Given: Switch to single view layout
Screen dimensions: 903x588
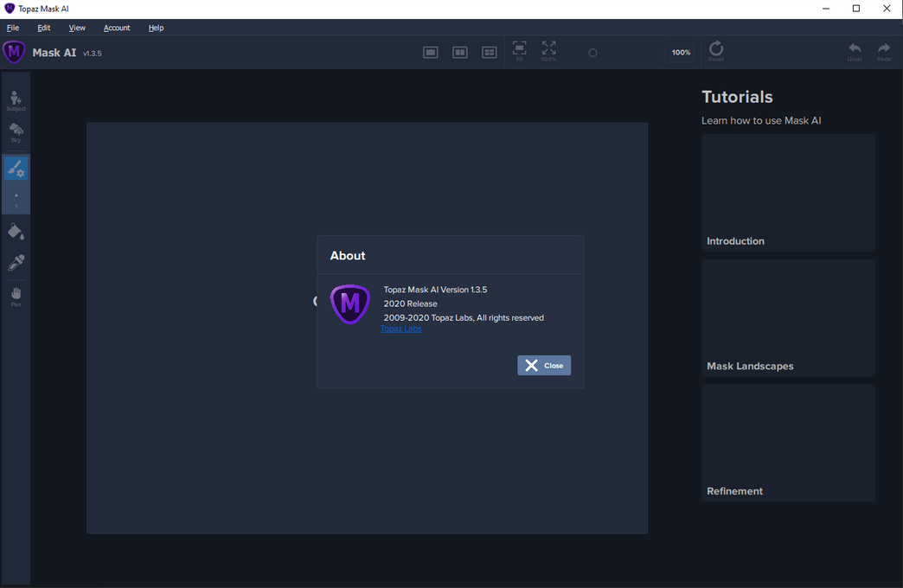Looking at the screenshot, I should click(x=430, y=53).
